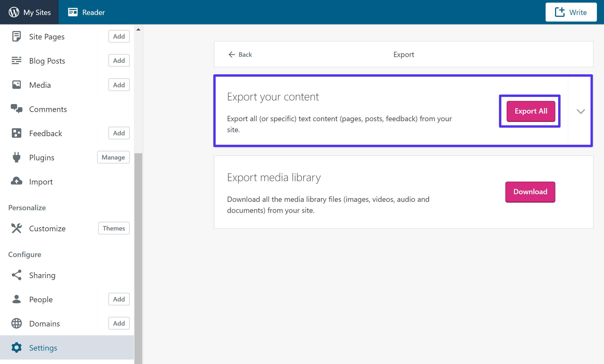Click the People section in sidebar

[x=41, y=299]
